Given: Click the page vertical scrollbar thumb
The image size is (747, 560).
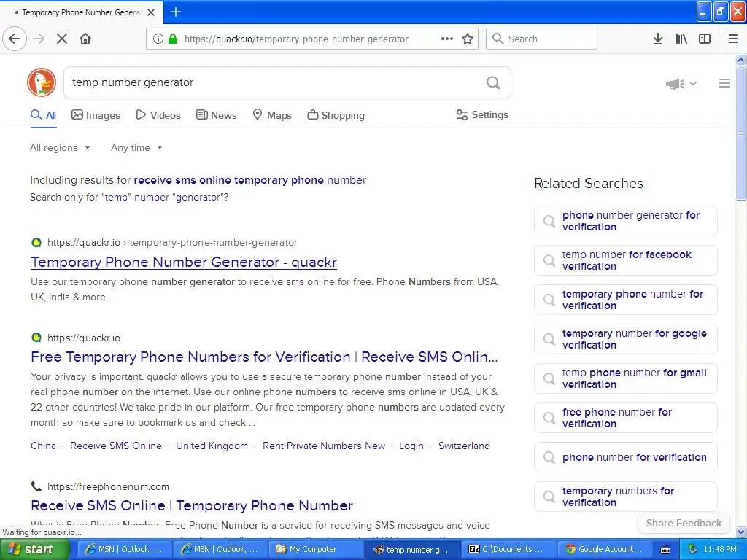Looking at the screenshot, I should pos(740,133).
